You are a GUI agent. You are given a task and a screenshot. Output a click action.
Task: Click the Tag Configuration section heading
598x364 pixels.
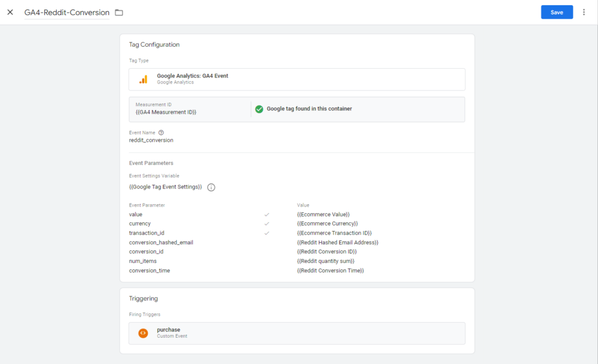coord(154,44)
